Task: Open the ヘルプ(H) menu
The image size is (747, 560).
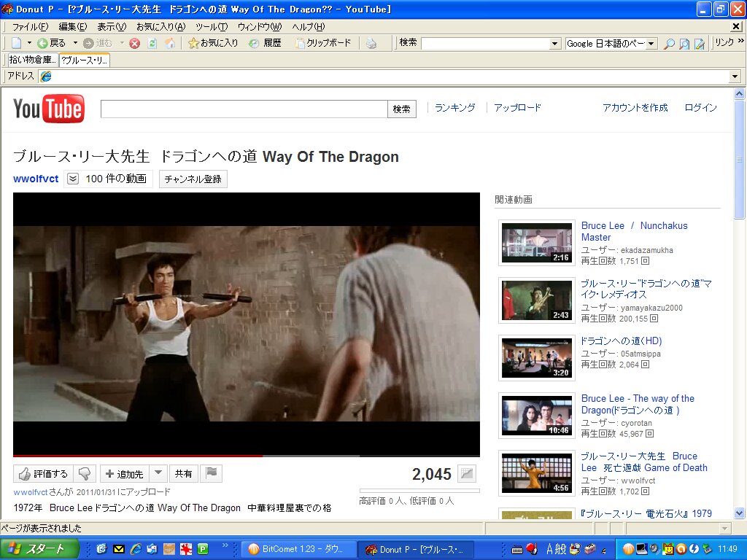Action: tap(309, 27)
